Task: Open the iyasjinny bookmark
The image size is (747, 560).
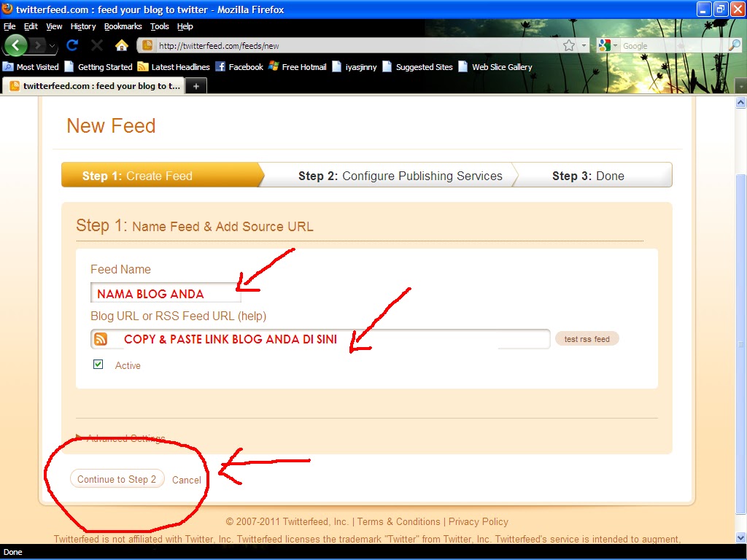Action: tap(355, 66)
